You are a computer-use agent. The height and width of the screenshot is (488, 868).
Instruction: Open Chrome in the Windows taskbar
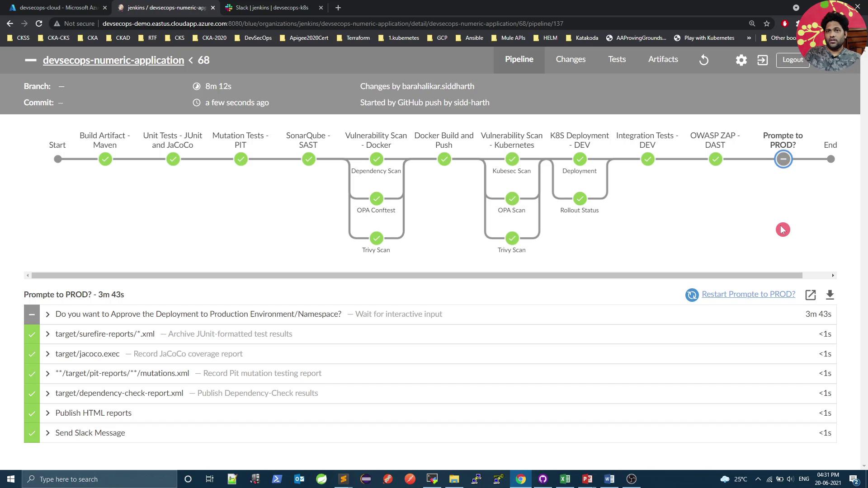521,479
